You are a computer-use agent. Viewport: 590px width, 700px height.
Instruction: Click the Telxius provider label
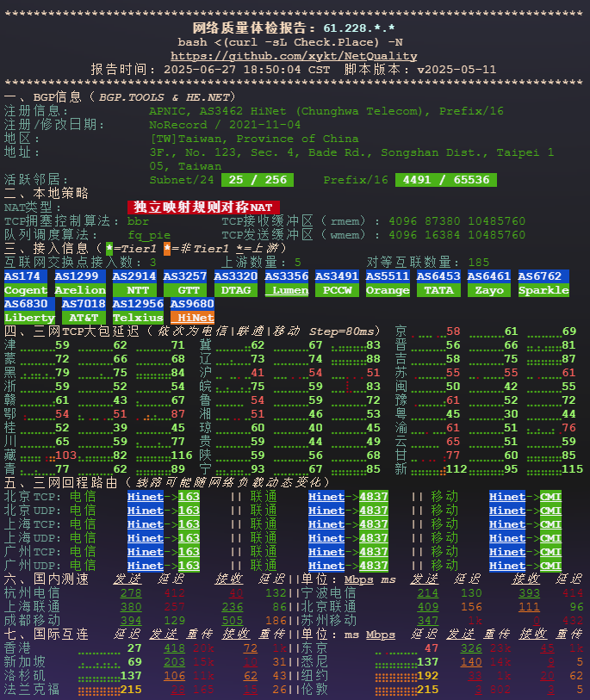pos(138,318)
